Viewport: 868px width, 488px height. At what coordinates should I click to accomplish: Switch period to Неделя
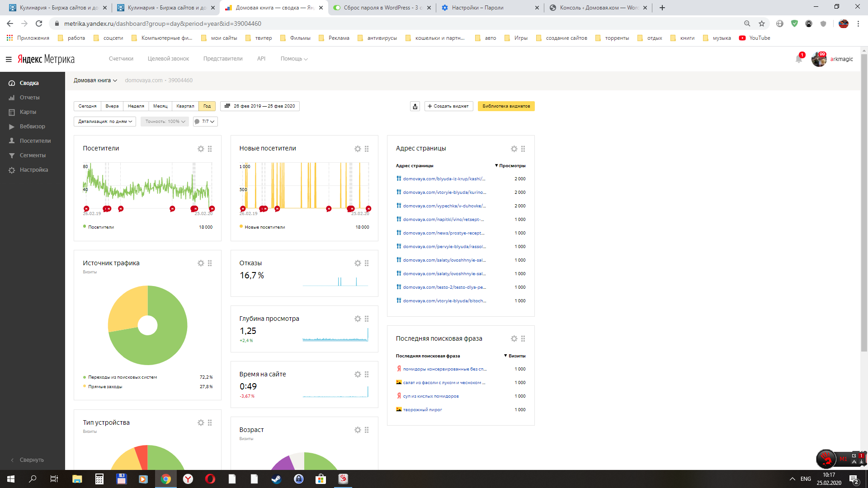coord(136,106)
